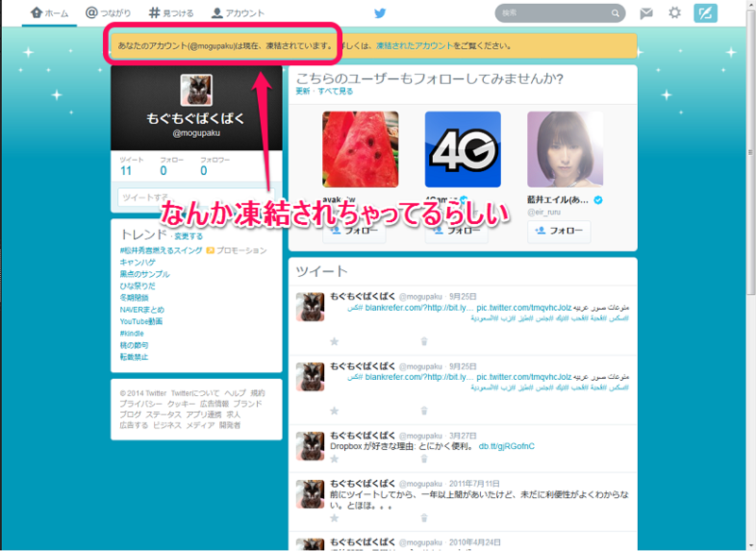
Task: Open blankrefer.com link in first tweet
Action: (419, 307)
